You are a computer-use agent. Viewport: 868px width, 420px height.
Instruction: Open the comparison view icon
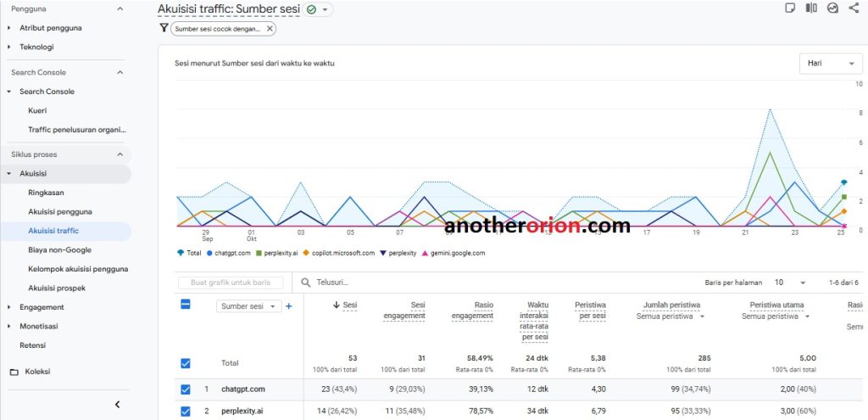coord(811,8)
